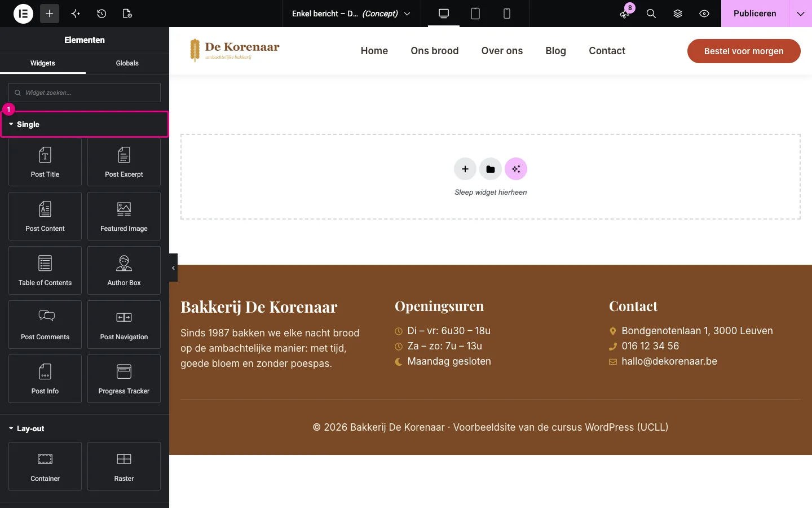Open the site settings sparkle icon
Viewport: 812px width, 508px height.
pyautogui.click(x=76, y=14)
